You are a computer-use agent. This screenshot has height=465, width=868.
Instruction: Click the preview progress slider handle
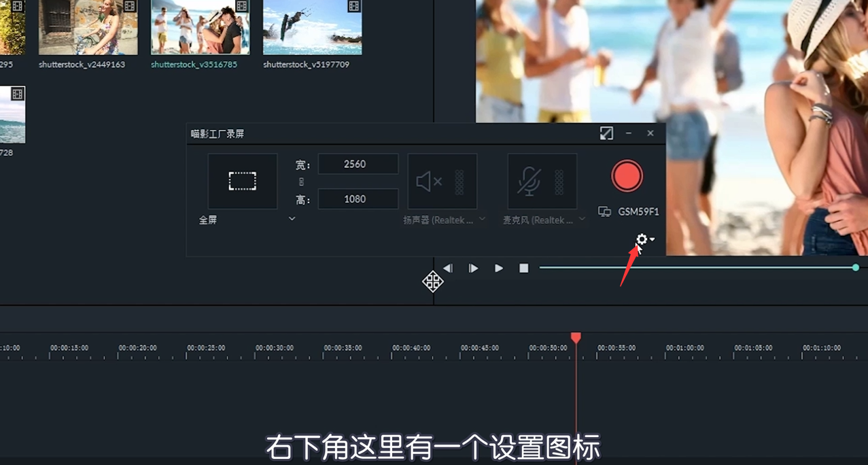click(x=856, y=268)
